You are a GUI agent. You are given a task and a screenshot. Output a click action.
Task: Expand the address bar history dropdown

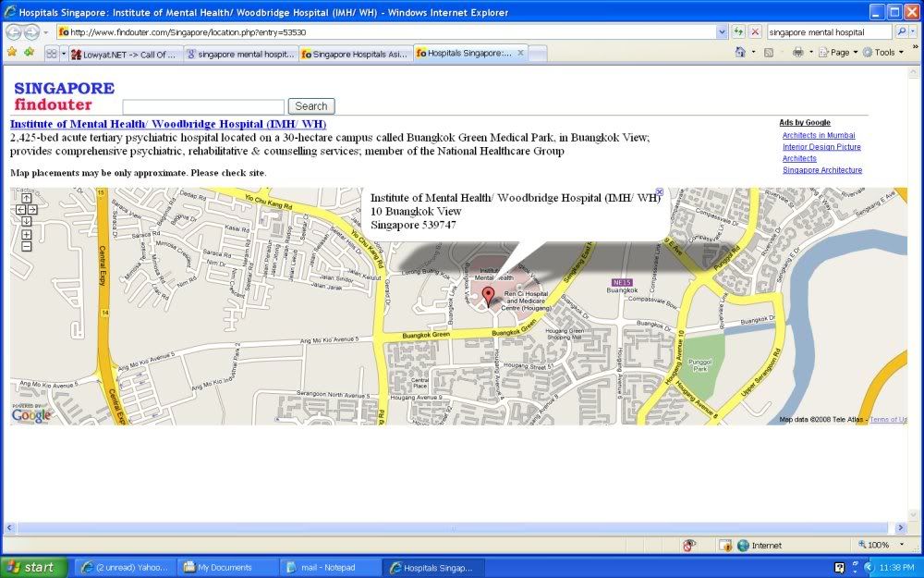pos(722,31)
